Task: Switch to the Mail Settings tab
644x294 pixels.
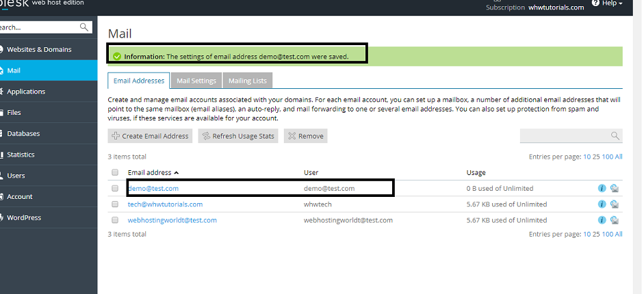Action: tap(196, 81)
